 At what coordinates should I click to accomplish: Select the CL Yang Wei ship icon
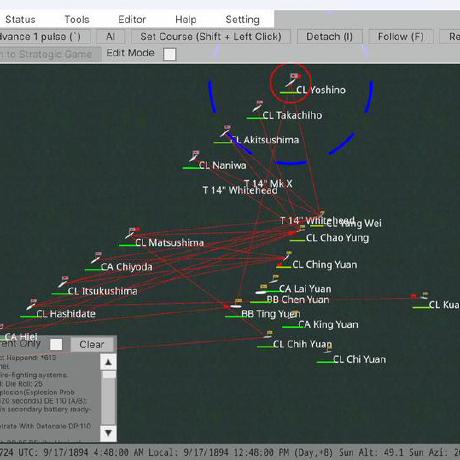click(321, 214)
